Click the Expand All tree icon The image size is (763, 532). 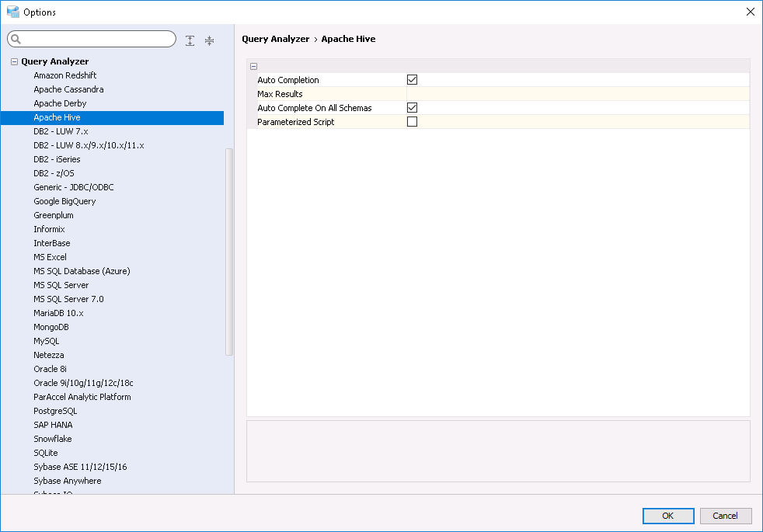point(190,40)
